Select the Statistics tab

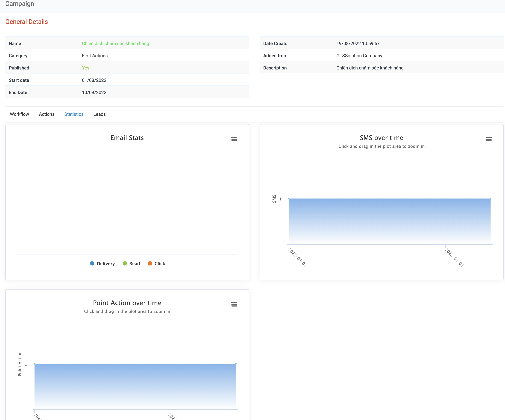tap(74, 114)
